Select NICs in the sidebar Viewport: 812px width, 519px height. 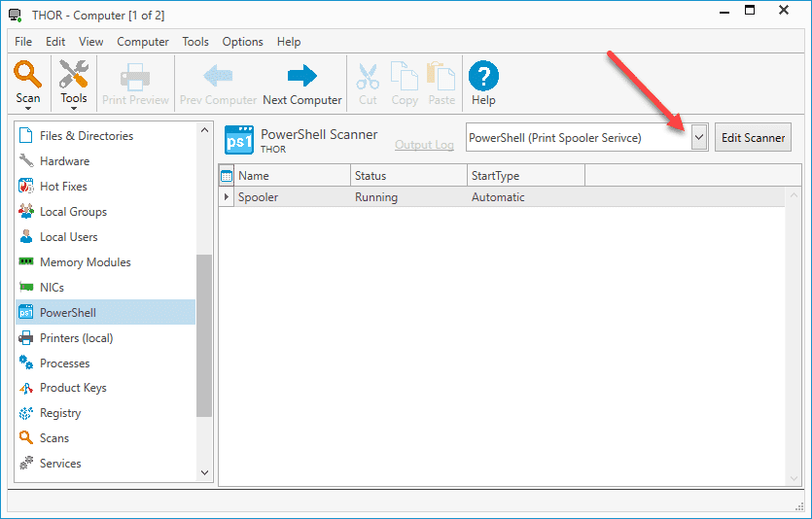click(106, 287)
